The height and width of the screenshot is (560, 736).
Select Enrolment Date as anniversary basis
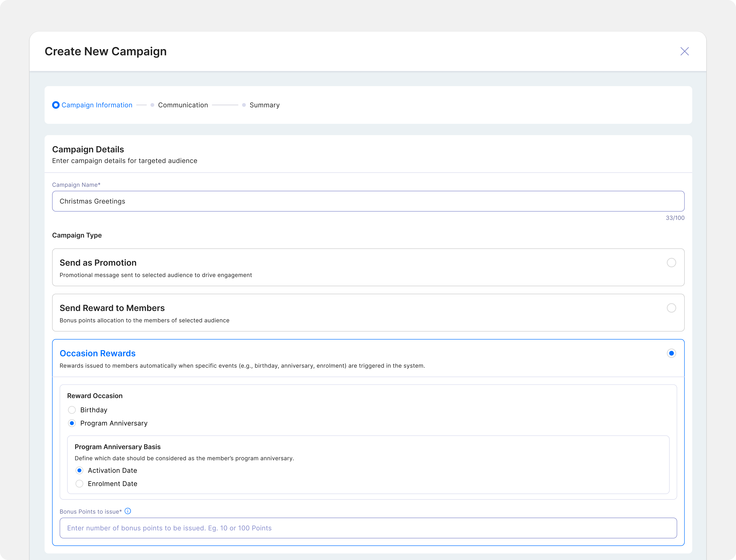[x=79, y=484]
